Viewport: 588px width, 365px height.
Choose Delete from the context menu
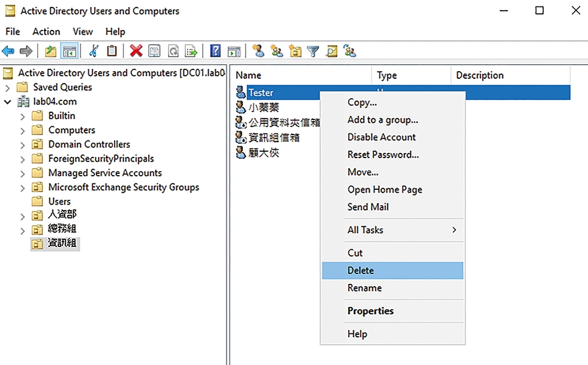(x=392, y=270)
